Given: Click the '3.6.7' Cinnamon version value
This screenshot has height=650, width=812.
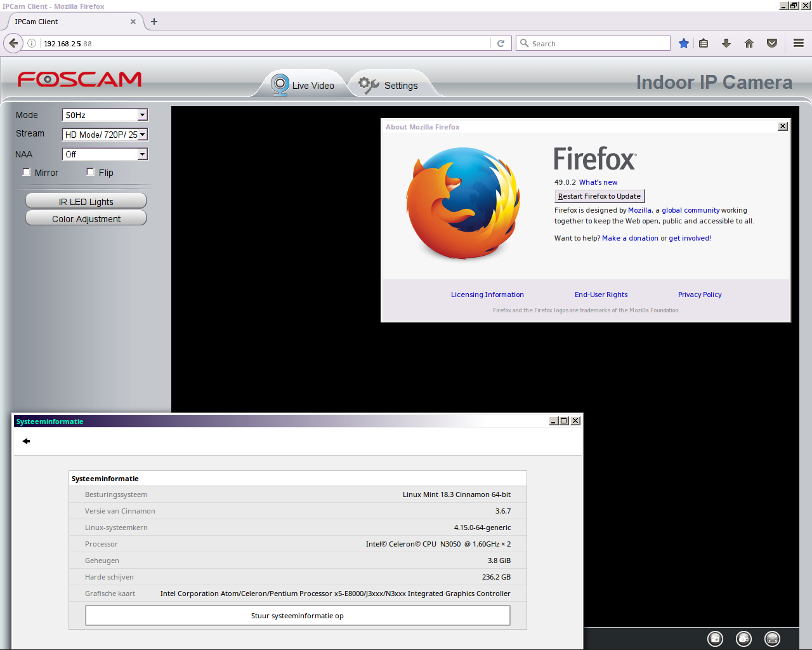Looking at the screenshot, I should [x=503, y=511].
